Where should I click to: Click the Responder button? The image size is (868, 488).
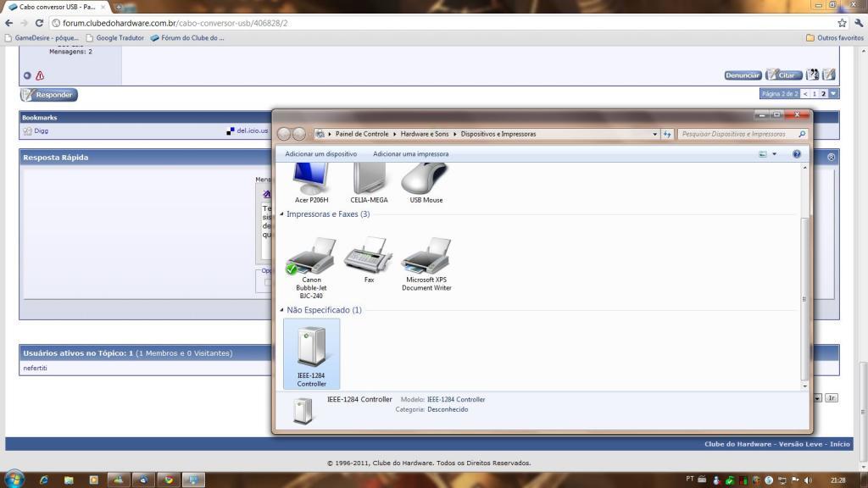[x=49, y=95]
